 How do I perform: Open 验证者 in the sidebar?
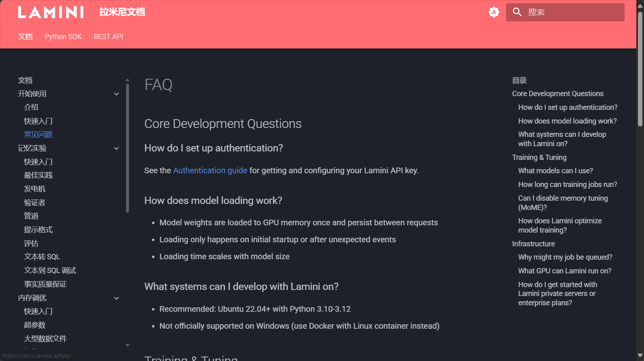coord(35,203)
